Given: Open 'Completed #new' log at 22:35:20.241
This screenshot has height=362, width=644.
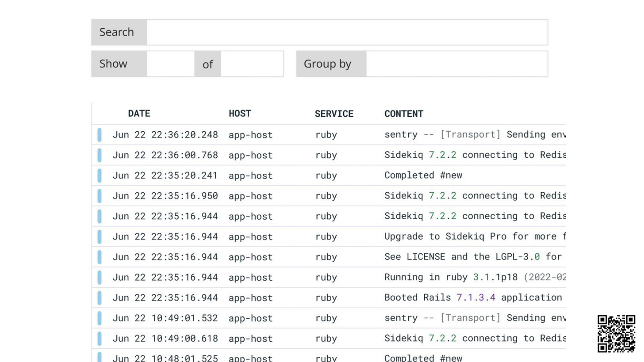Looking at the screenshot, I should 423,175.
